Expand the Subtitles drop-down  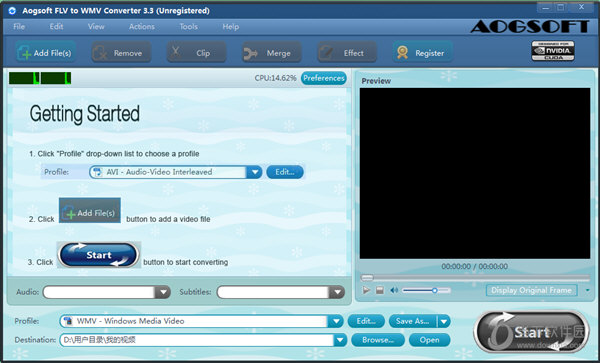(337, 292)
